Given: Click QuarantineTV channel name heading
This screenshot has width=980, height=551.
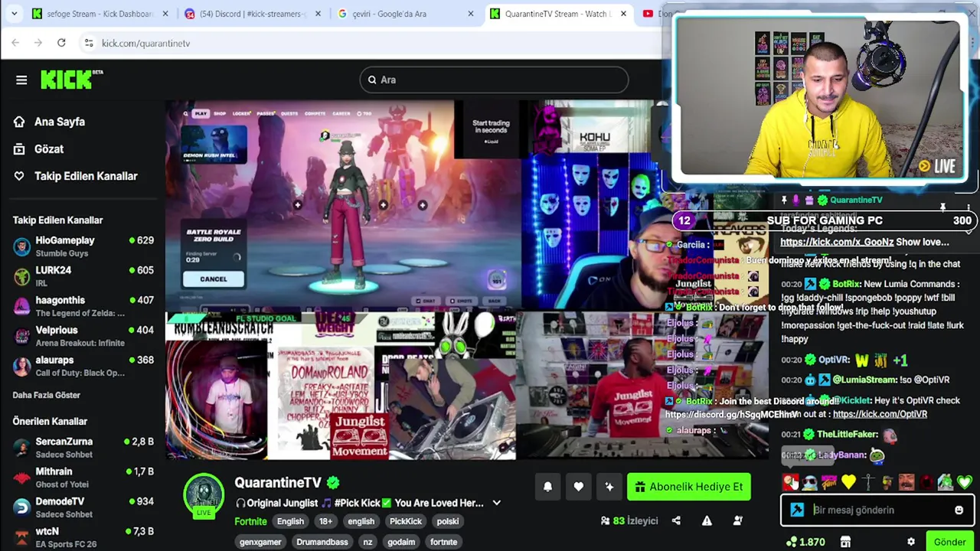Looking at the screenshot, I should coord(278,483).
